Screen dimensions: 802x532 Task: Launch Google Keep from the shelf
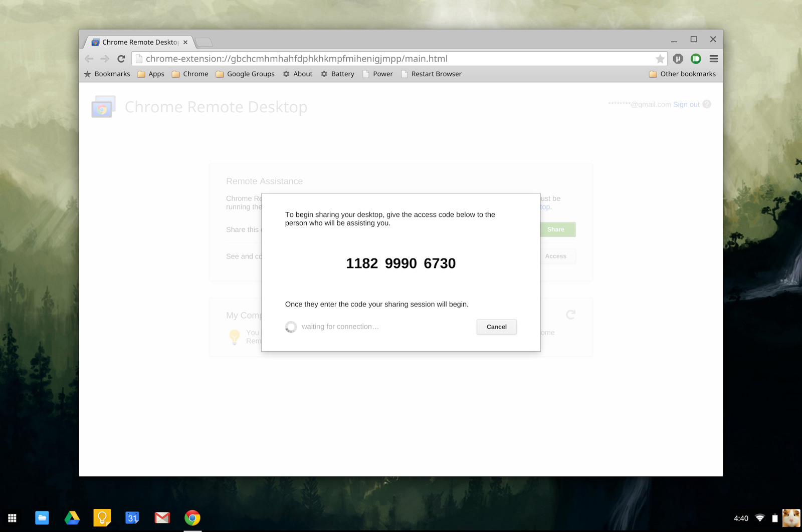coord(102,518)
